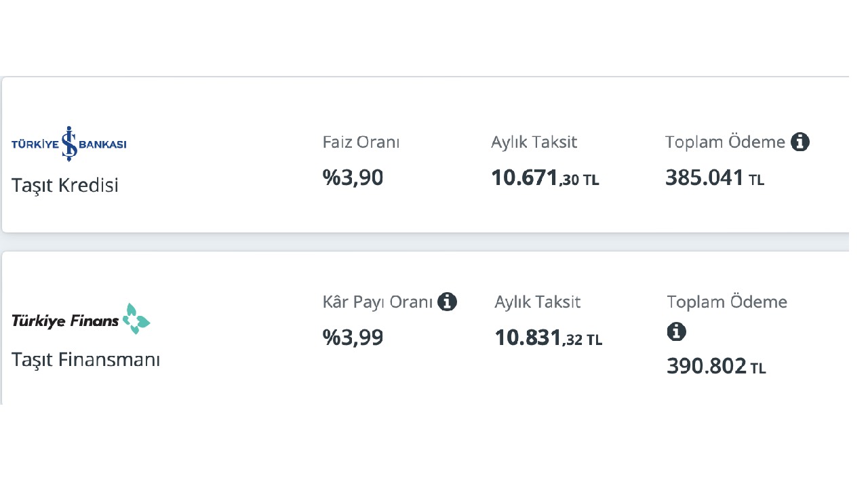The image size is (868, 488).
Task: Click the 10.831,32 TL monthly installment
Action: [x=549, y=338]
